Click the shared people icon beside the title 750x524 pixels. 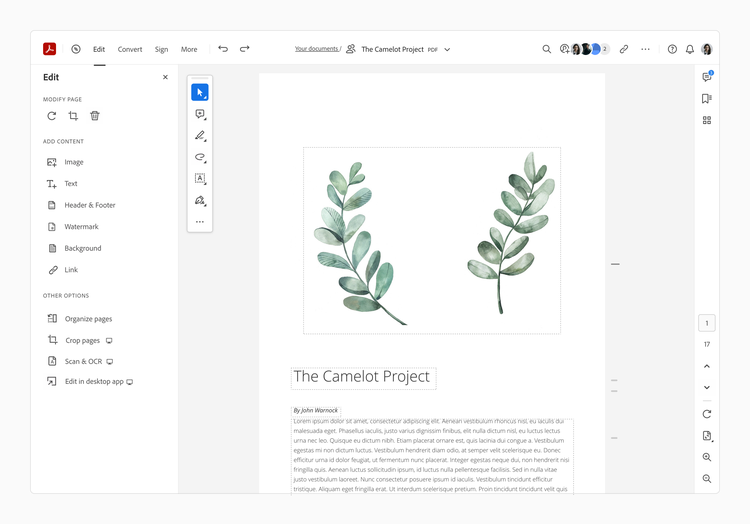click(x=351, y=49)
